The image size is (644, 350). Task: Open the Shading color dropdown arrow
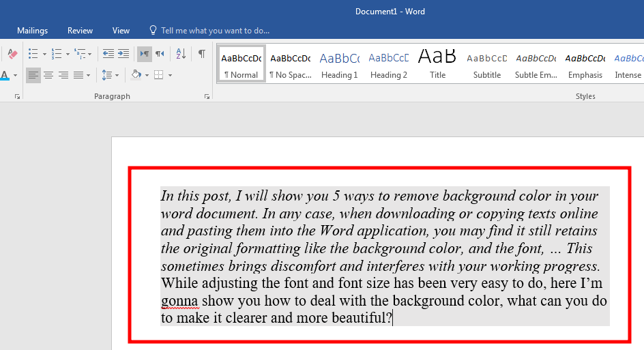(147, 75)
